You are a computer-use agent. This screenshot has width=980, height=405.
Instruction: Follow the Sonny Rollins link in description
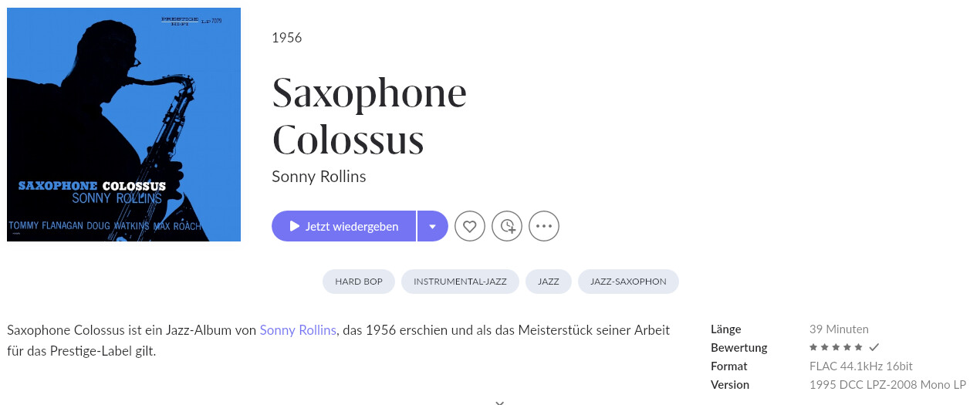tap(298, 330)
